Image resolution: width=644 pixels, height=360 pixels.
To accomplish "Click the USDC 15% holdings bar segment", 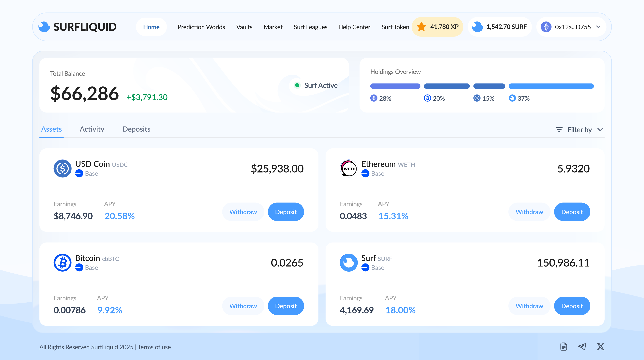I will (489, 86).
